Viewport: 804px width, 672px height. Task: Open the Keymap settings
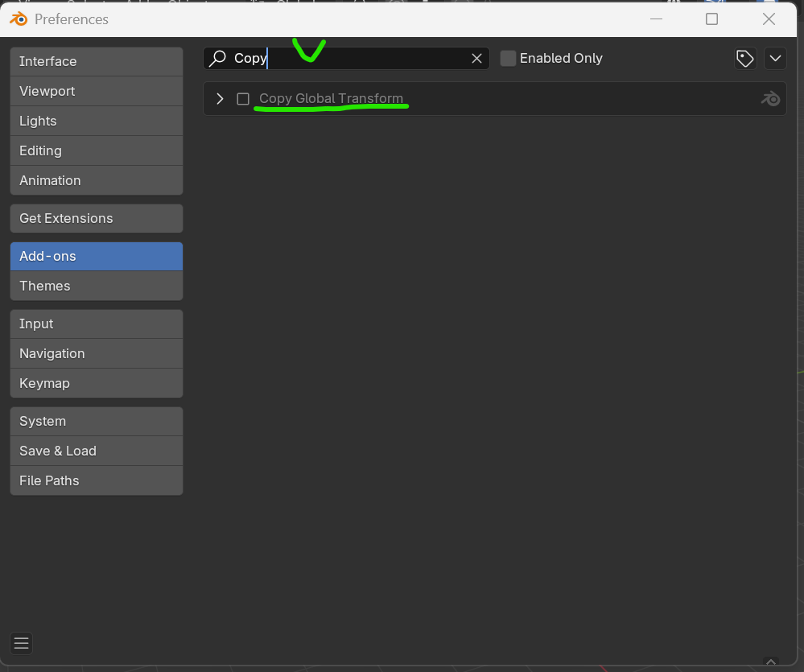97,384
